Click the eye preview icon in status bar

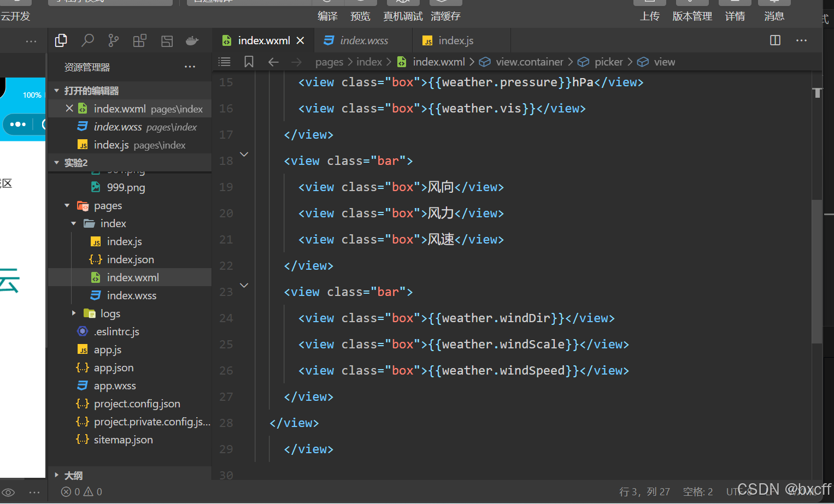click(9, 492)
